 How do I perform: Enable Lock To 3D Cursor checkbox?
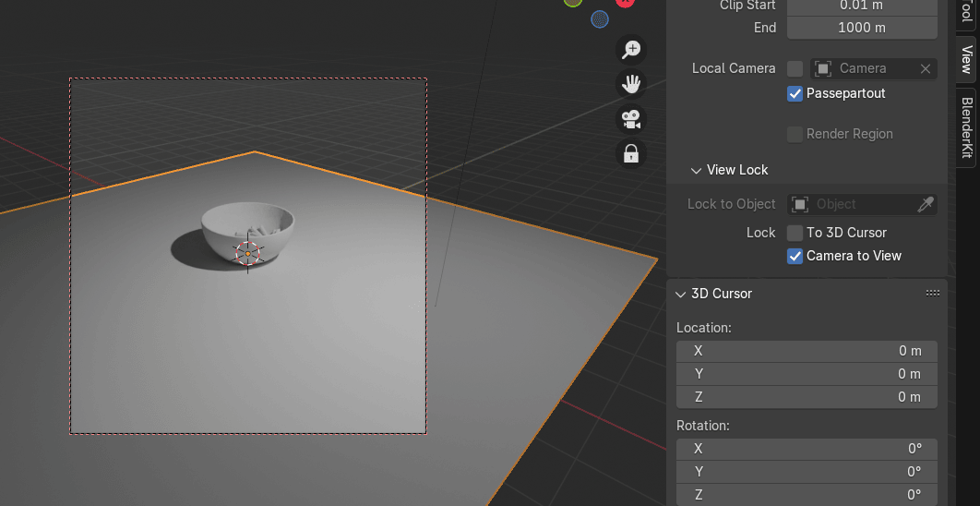795,233
